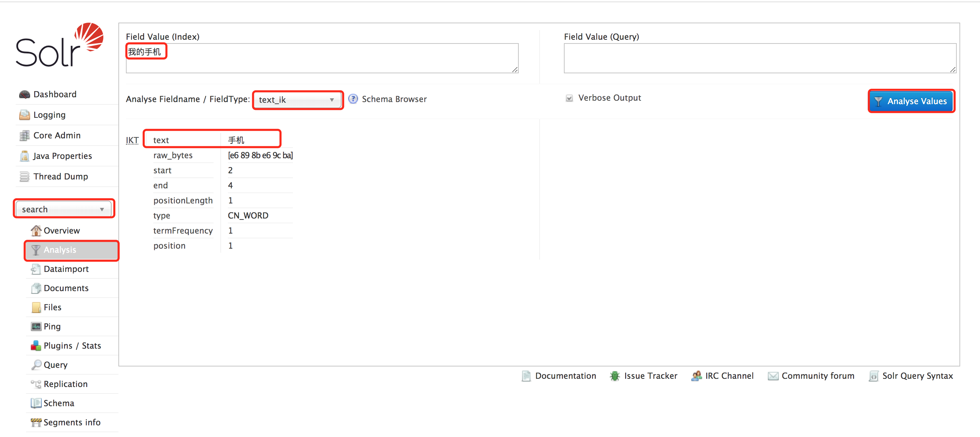Open the Community forum link
The image size is (980, 437).
pyautogui.click(x=817, y=376)
